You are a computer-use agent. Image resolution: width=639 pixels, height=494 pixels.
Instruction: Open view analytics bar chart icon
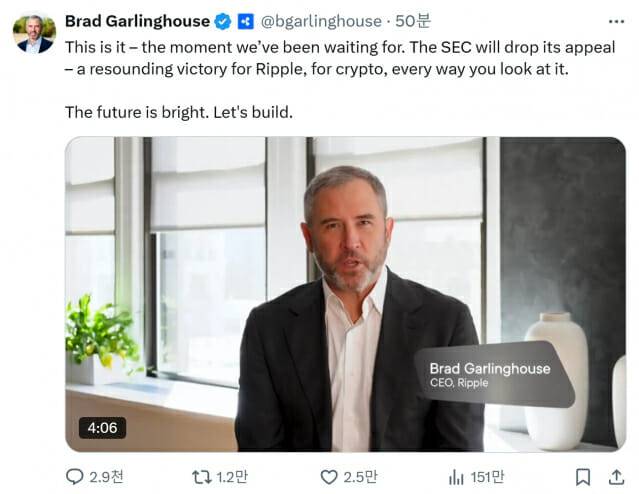pyautogui.click(x=456, y=477)
